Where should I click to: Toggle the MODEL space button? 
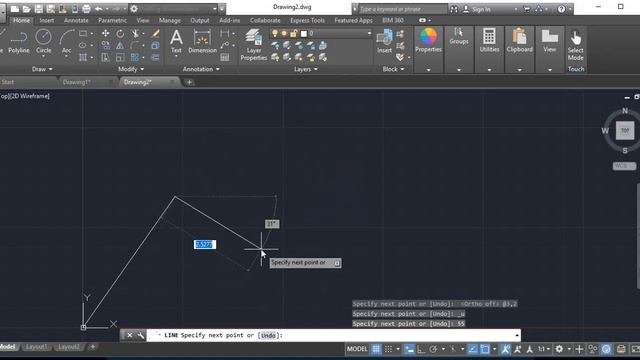coord(357,349)
